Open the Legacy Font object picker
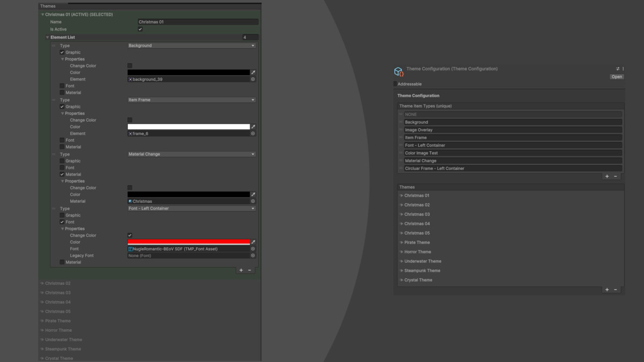The image size is (644, 362). click(253, 255)
